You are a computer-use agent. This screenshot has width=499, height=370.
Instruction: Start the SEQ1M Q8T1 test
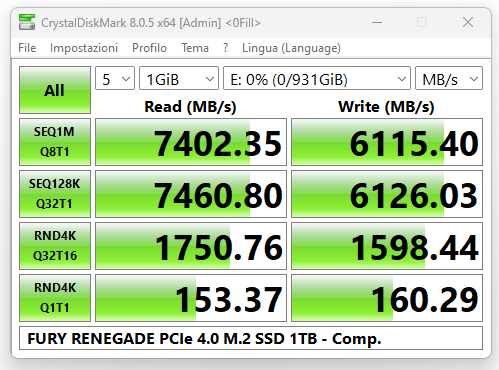(x=55, y=142)
